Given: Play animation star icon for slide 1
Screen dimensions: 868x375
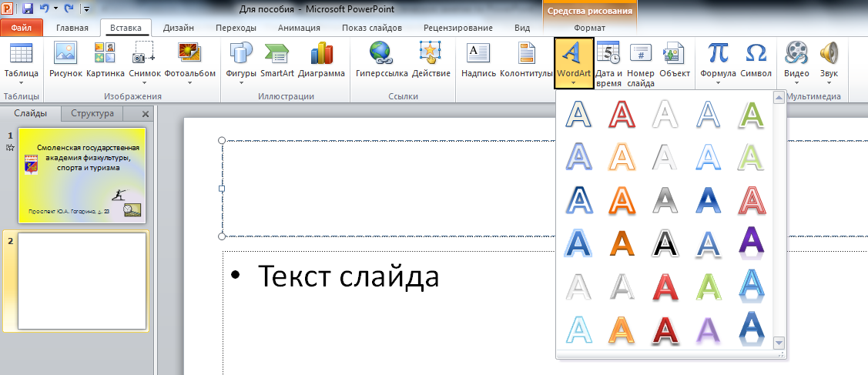Looking at the screenshot, I should tap(9, 148).
